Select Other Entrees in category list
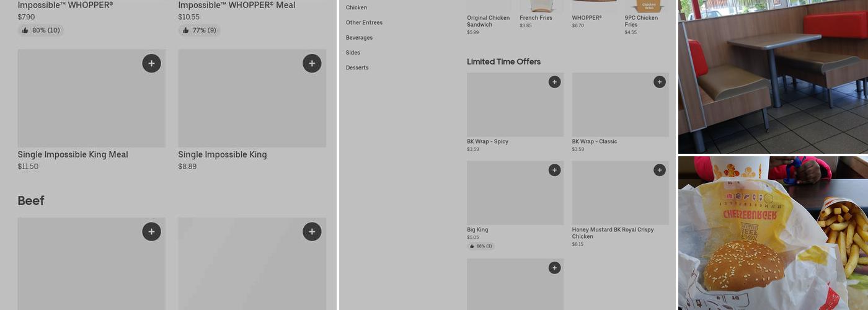Screen dimensions: 868x310 (x=364, y=22)
